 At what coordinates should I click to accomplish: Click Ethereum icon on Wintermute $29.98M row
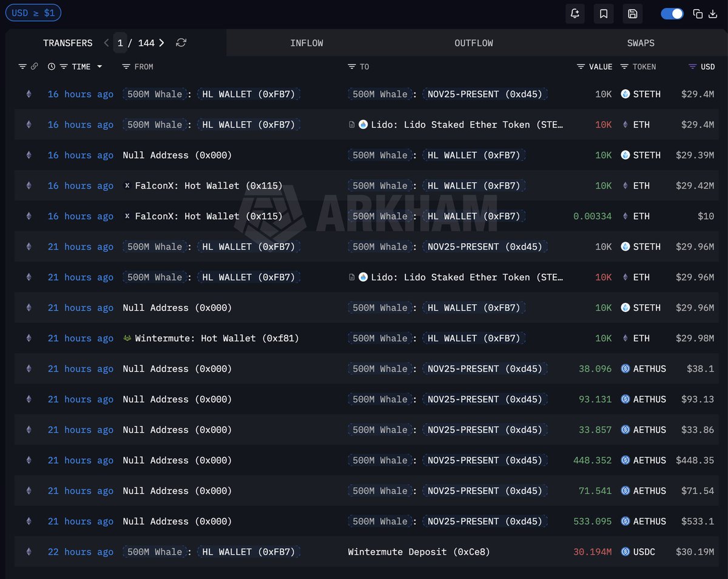coord(29,338)
